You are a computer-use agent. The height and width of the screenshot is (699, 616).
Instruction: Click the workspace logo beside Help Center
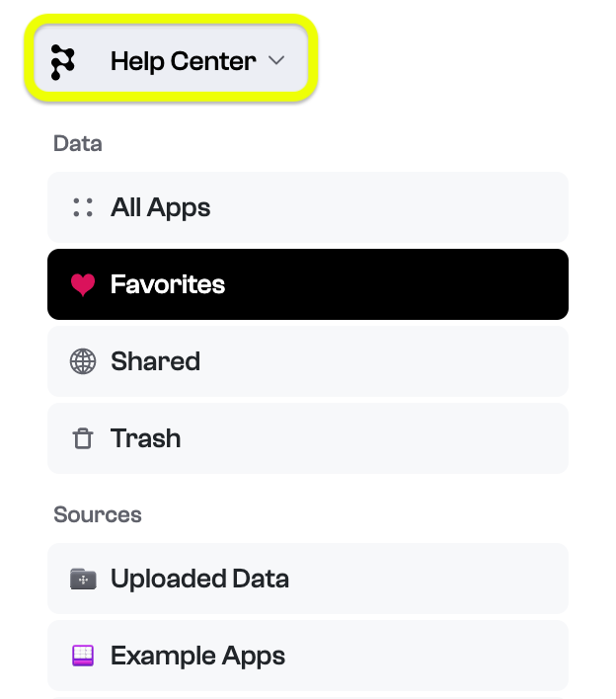point(62,62)
